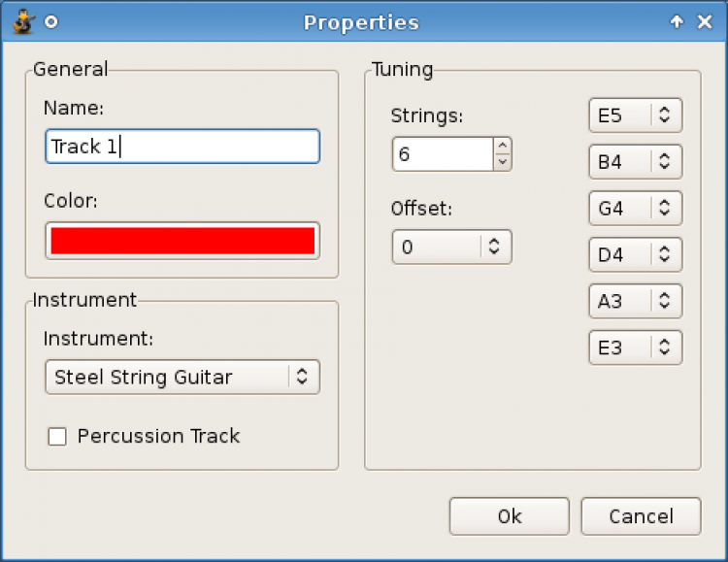This screenshot has width=728, height=562.
Task: Click the Name field containing Track 1
Action: (x=182, y=147)
